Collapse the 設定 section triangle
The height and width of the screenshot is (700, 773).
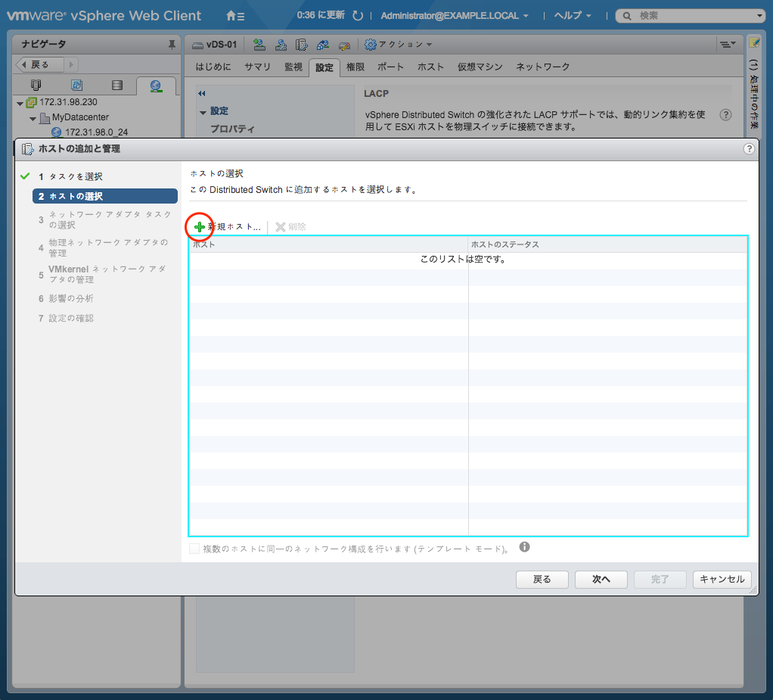coord(203,113)
